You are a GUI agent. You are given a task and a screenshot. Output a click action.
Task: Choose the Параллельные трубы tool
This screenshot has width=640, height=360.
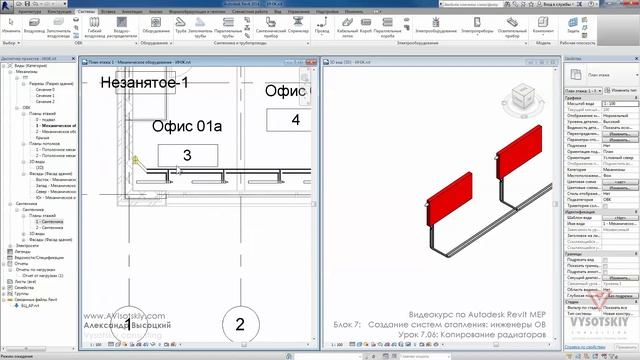click(228, 27)
